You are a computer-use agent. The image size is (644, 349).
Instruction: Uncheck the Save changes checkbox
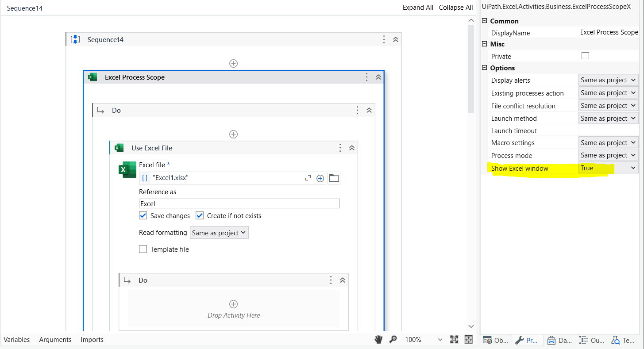click(143, 215)
